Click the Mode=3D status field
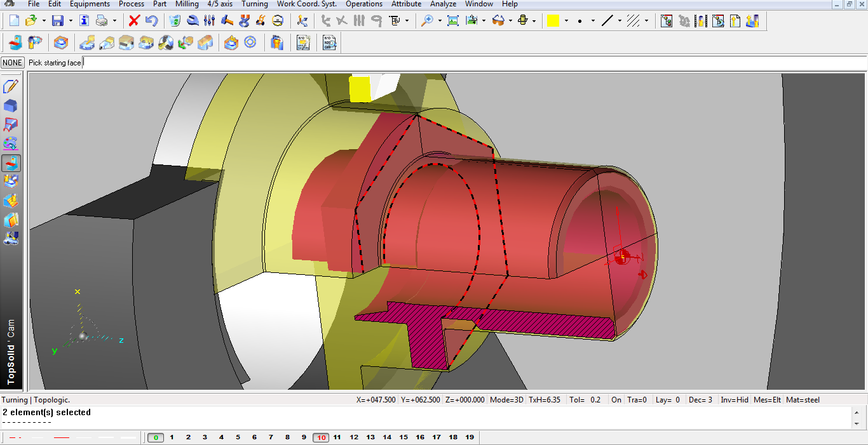 point(506,400)
